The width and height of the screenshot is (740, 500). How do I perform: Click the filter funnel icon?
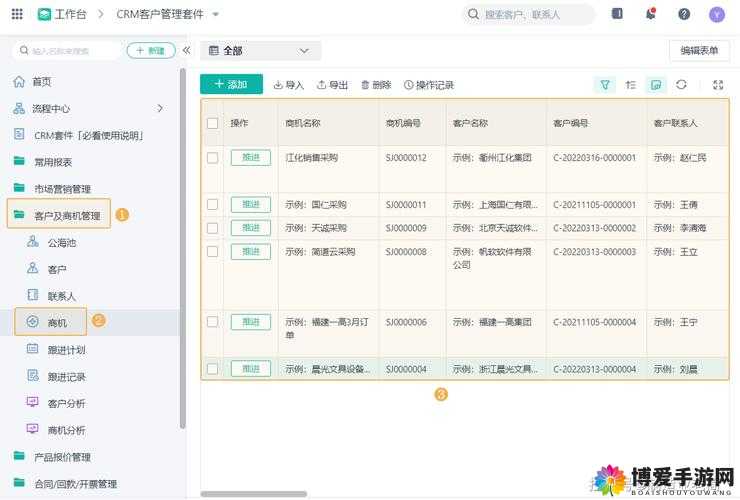[x=605, y=85]
